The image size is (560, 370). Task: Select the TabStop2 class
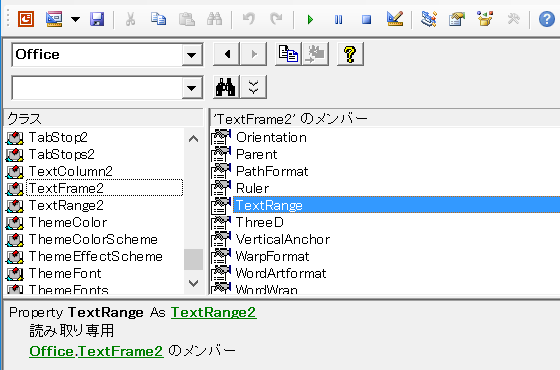click(x=58, y=138)
